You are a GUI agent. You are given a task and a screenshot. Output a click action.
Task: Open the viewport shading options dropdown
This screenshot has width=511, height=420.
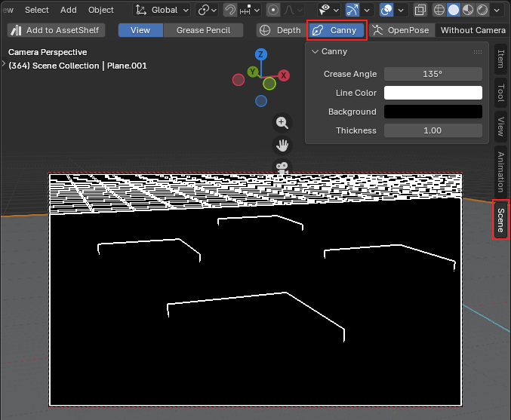click(497, 10)
